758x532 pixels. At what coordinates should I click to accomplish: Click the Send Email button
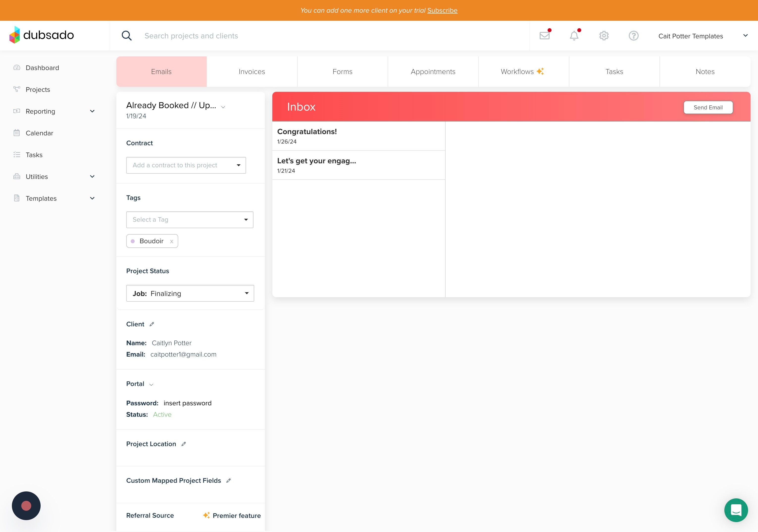point(708,108)
